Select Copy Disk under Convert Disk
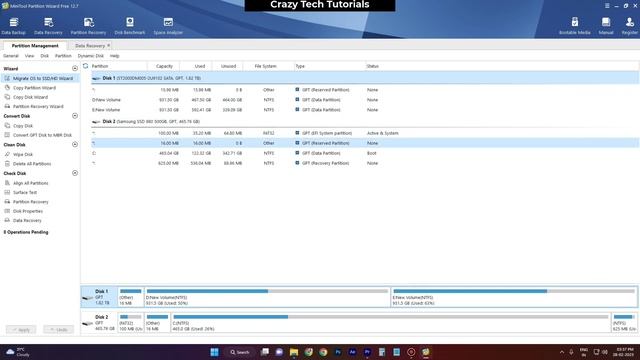This screenshot has width=640, height=360. coord(22,126)
